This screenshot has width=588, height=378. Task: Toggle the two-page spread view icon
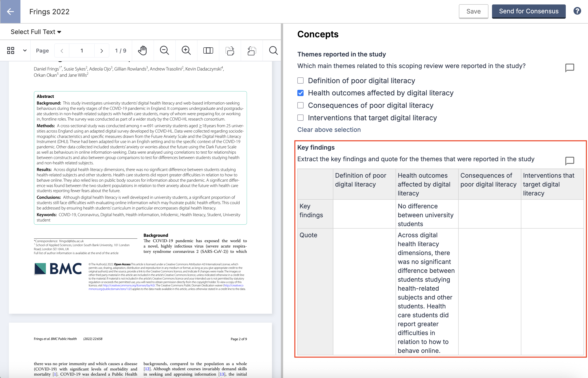point(208,50)
